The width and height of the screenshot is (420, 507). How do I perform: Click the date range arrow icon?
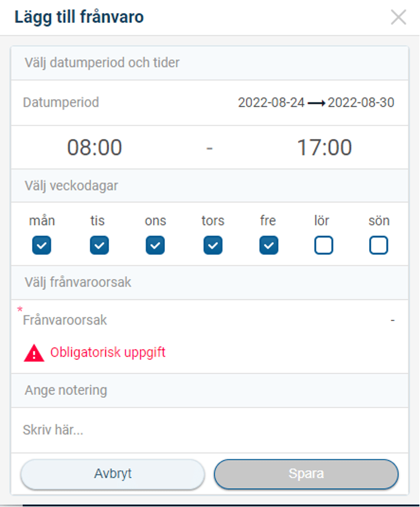click(316, 104)
